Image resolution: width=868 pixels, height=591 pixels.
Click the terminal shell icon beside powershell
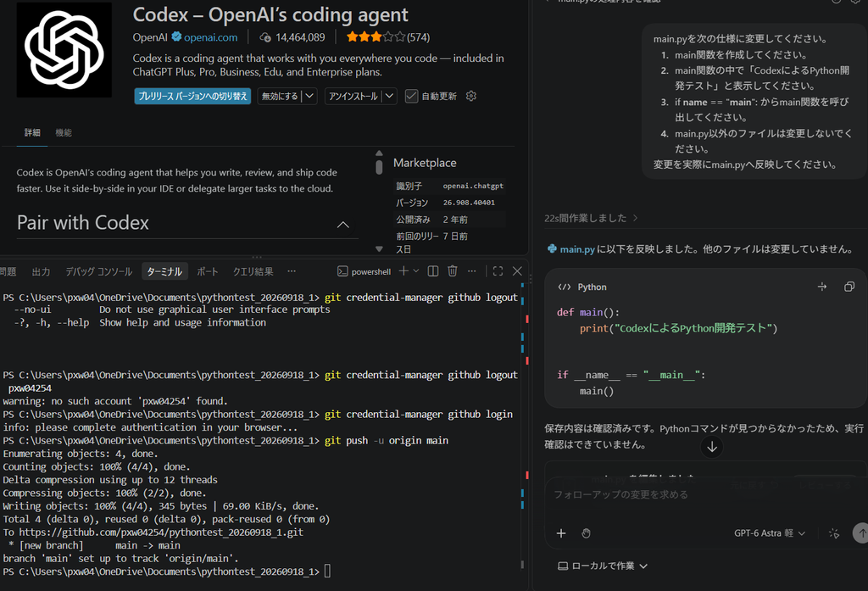(x=342, y=271)
